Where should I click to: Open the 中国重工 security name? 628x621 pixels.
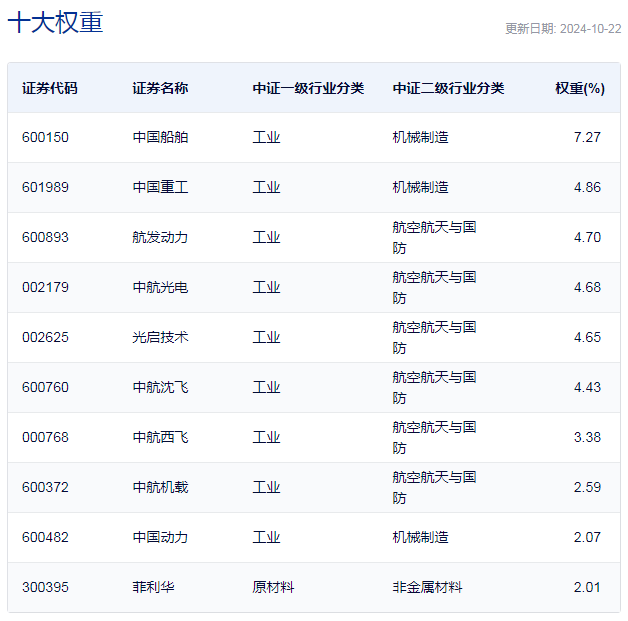click(160, 187)
